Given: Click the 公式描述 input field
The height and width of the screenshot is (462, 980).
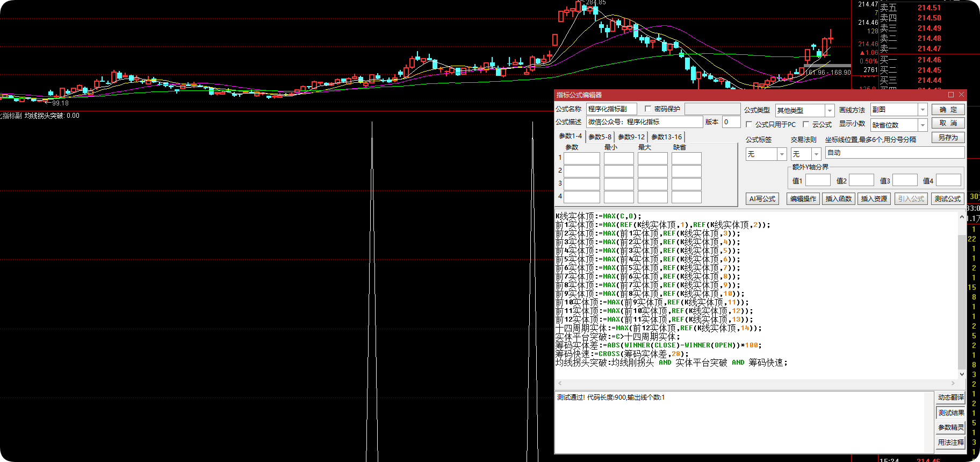Looking at the screenshot, I should 644,122.
